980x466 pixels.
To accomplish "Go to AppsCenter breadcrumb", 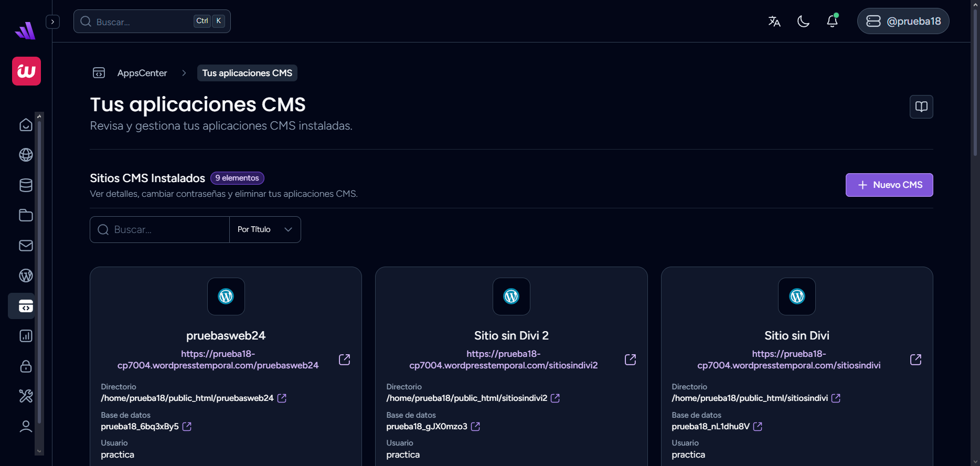I will (x=142, y=73).
